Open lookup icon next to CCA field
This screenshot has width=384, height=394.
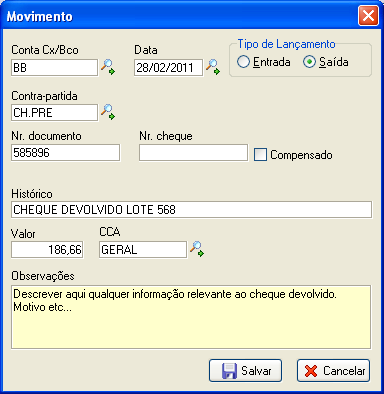197,249
